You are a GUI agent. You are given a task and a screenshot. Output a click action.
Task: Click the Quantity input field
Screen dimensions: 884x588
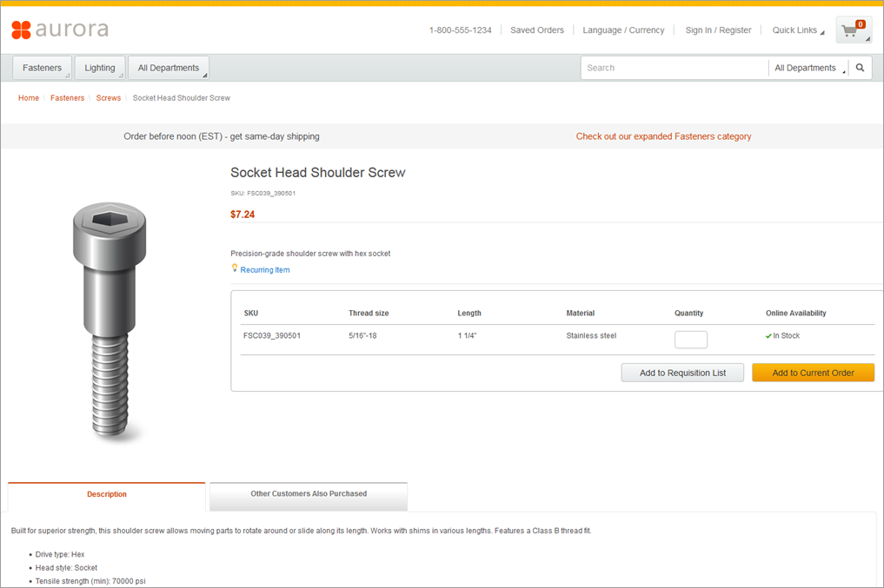pos(690,340)
